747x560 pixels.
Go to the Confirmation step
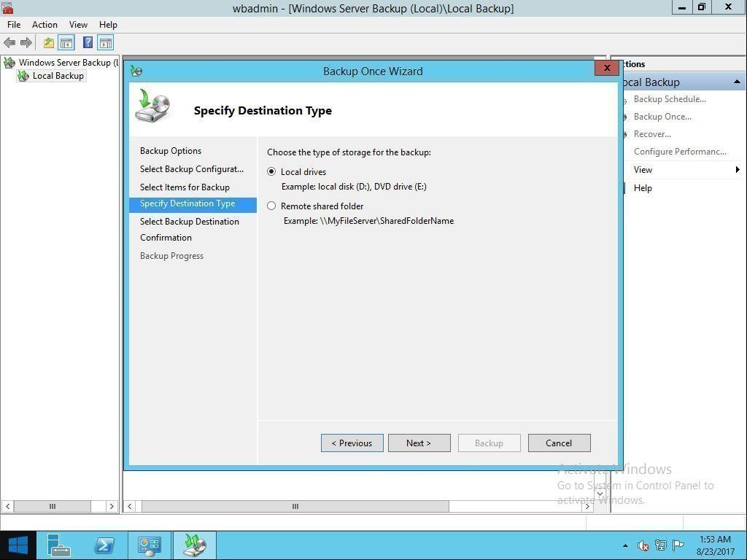pos(166,238)
